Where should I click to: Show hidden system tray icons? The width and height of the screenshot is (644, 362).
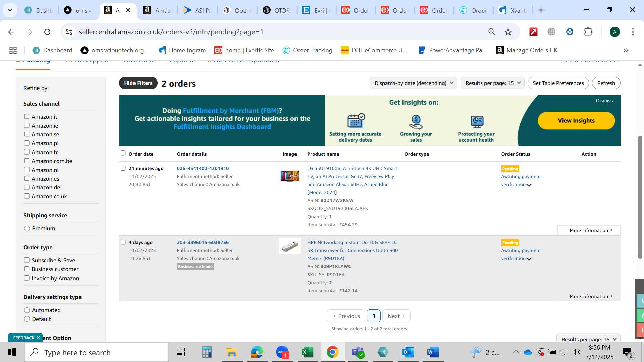516,352
